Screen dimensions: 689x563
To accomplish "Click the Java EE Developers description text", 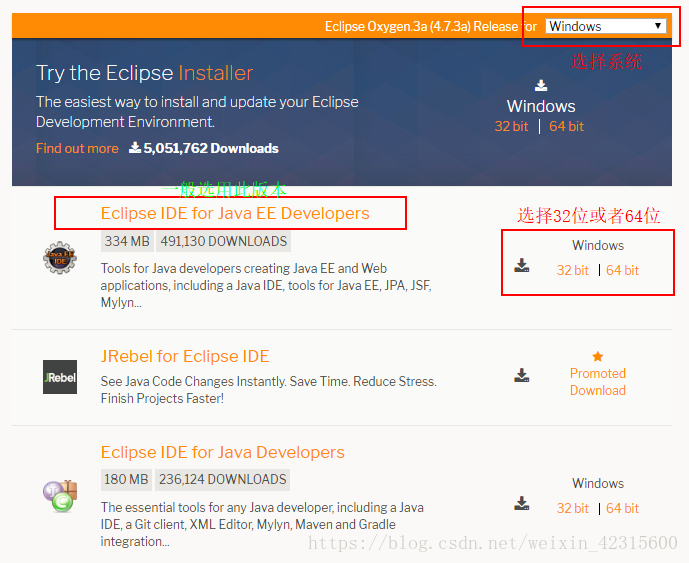I will [266, 286].
